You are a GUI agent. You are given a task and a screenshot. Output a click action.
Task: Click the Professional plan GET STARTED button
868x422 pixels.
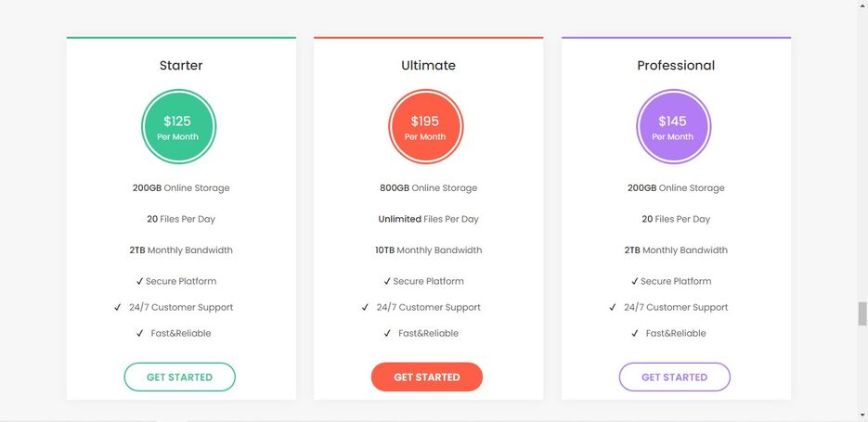click(674, 377)
